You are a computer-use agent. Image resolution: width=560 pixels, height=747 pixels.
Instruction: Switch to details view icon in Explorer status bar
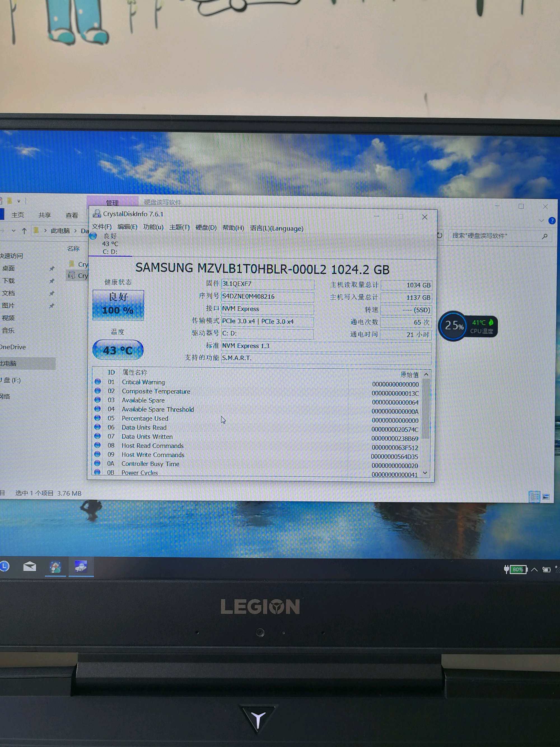click(535, 496)
